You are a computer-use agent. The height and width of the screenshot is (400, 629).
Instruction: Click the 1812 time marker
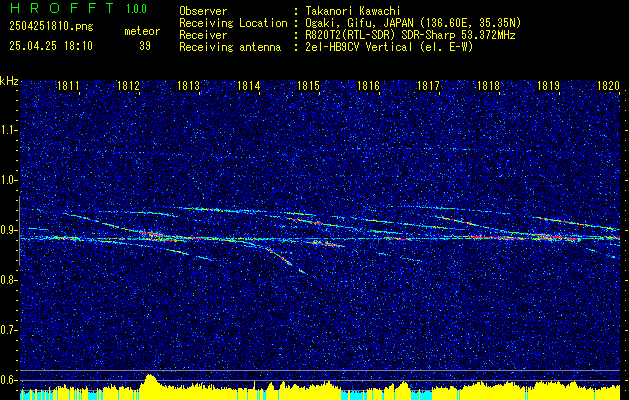pyautogui.click(x=128, y=85)
